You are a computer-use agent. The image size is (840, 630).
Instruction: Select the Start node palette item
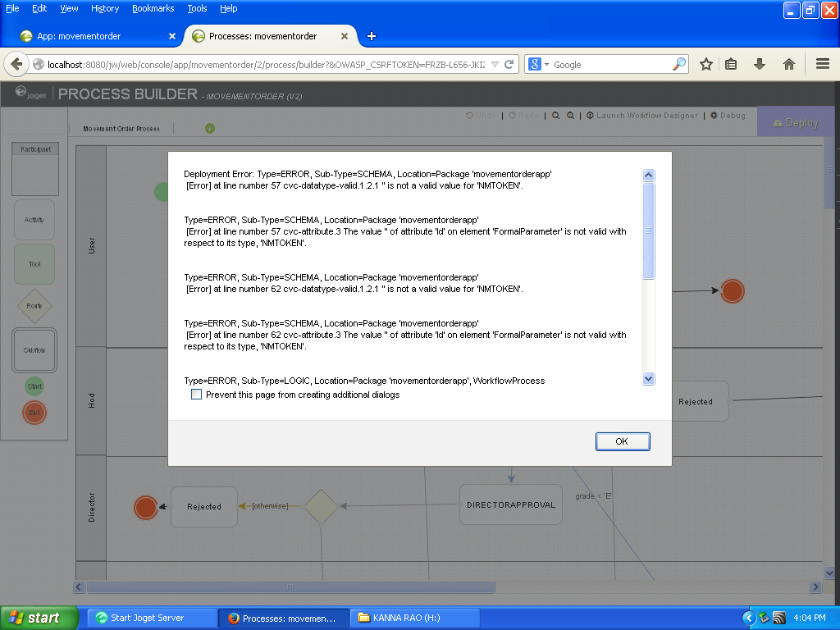coord(34,386)
